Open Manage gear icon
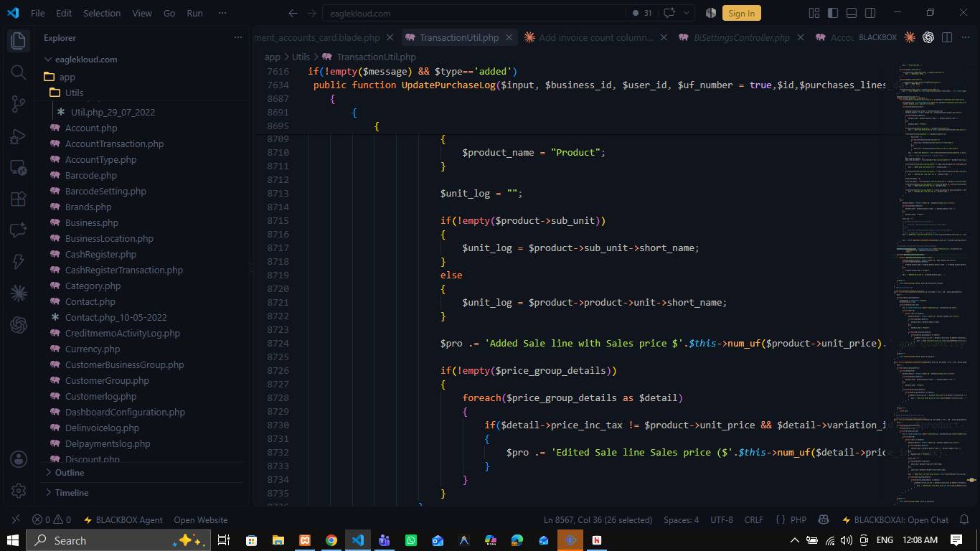Image resolution: width=980 pixels, height=551 pixels. coord(18,491)
